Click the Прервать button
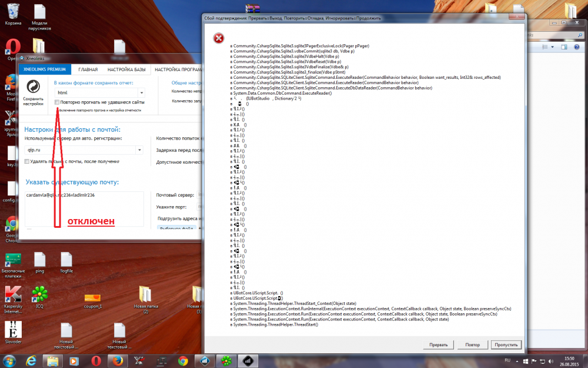 pos(439,344)
